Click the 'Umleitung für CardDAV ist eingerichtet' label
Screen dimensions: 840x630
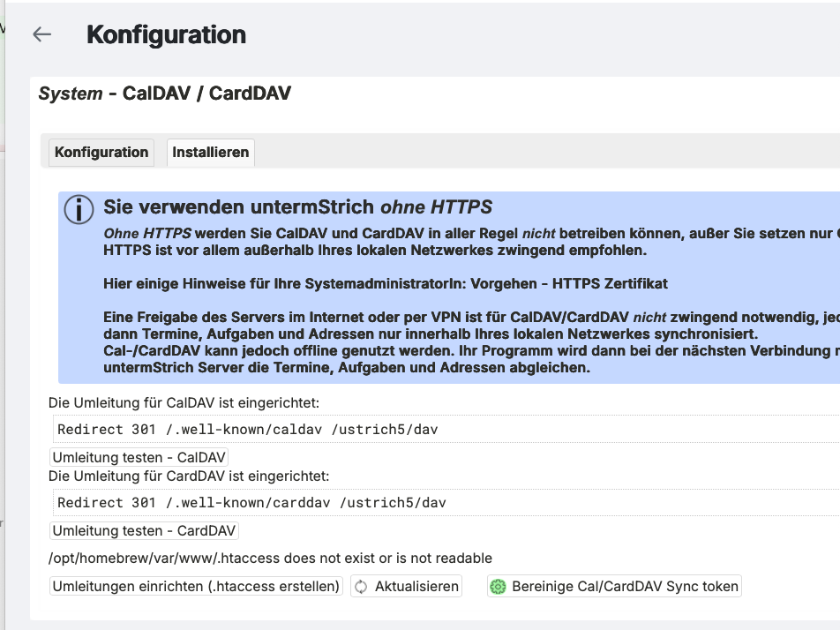click(189, 476)
